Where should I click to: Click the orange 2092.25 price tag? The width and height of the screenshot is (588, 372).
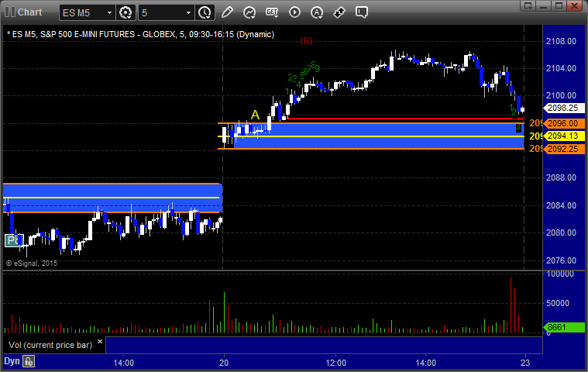point(565,149)
